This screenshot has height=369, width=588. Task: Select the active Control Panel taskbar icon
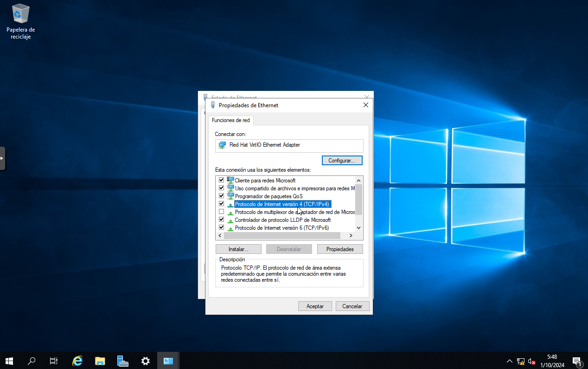point(168,361)
